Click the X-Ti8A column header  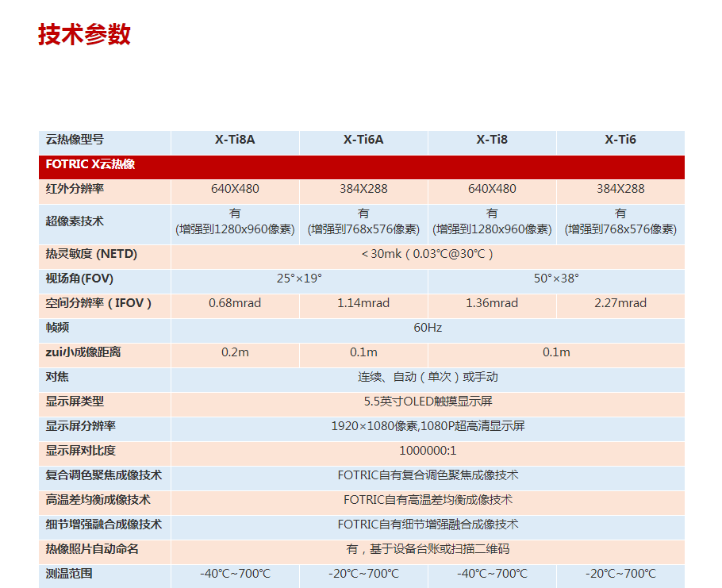(x=235, y=140)
